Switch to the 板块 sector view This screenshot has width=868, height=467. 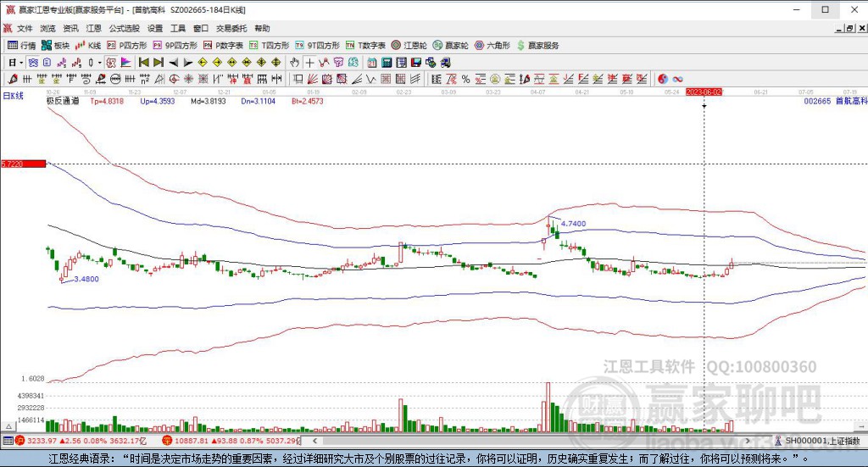pyautogui.click(x=56, y=46)
